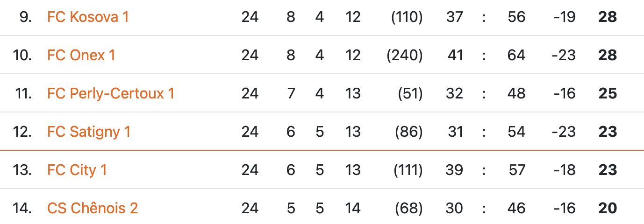Image resolution: width=644 pixels, height=224 pixels.
Task: Click the FC Perly-Certoux 1 link
Action: coord(111,94)
